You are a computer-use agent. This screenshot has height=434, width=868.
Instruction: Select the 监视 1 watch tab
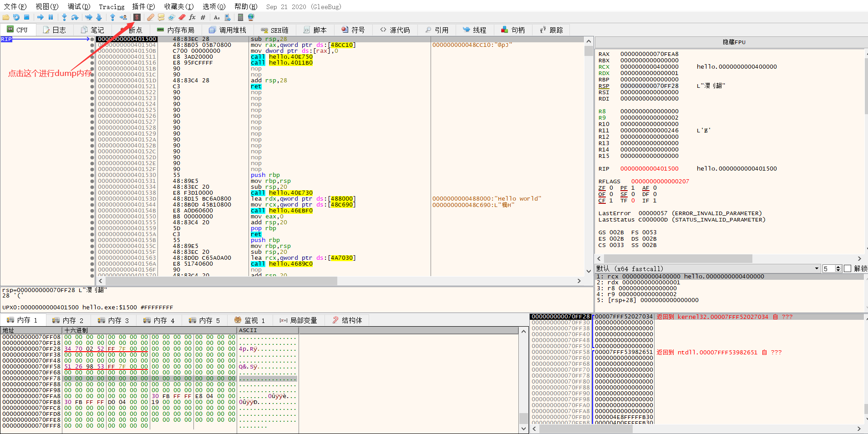click(x=250, y=320)
